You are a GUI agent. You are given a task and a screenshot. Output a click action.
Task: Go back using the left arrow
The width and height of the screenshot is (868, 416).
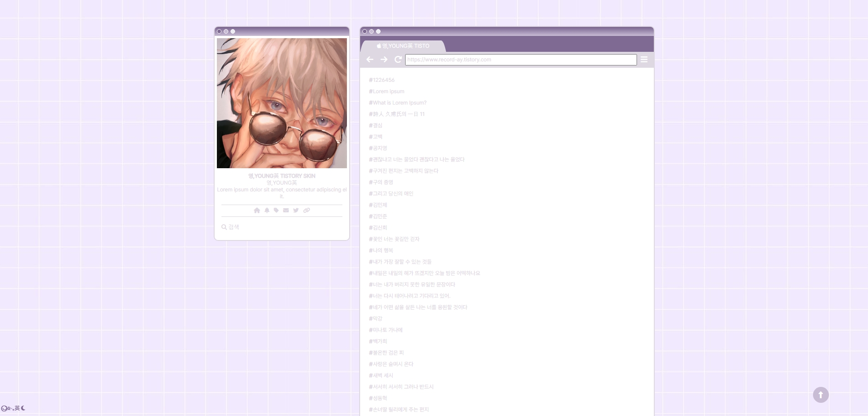(370, 60)
